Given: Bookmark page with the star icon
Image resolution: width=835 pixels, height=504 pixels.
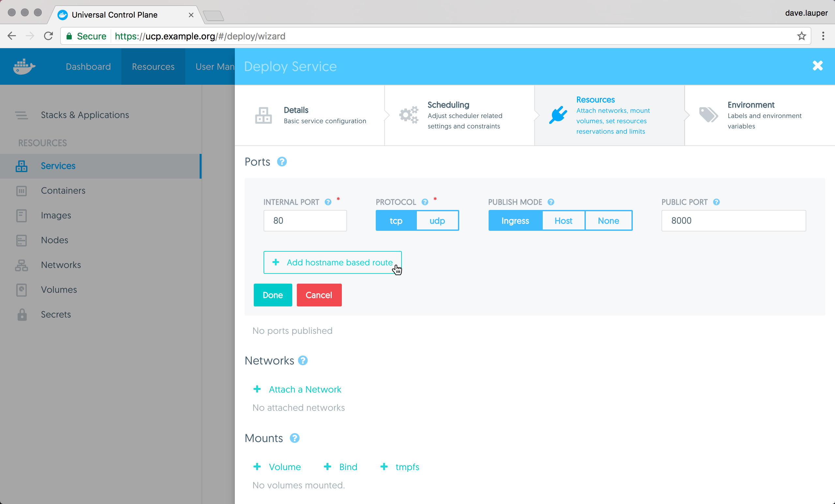Looking at the screenshot, I should (x=801, y=36).
